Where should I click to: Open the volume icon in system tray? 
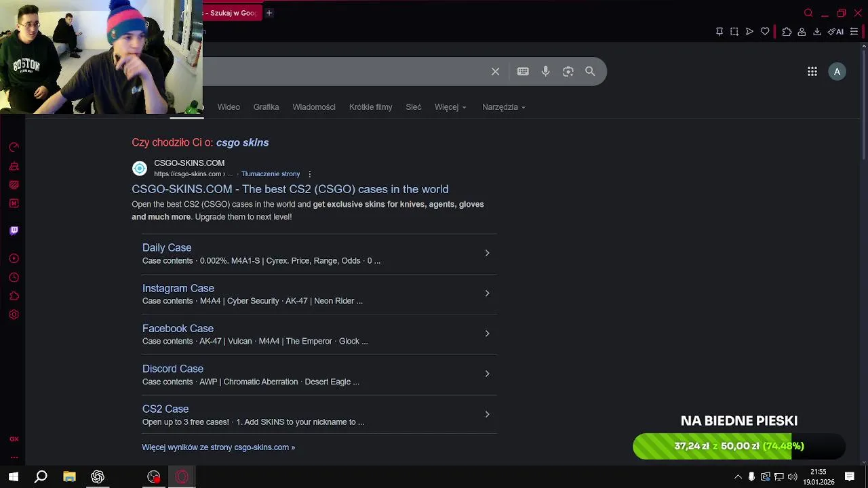pyautogui.click(x=792, y=477)
